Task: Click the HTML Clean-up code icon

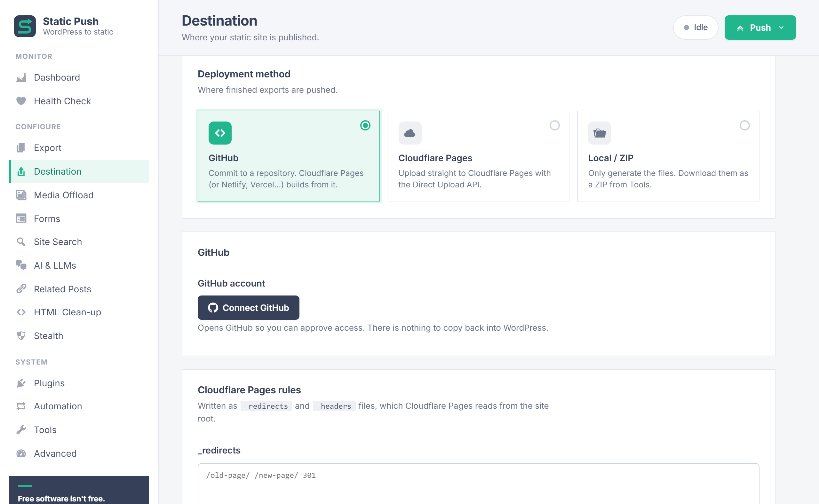Action: (x=21, y=312)
